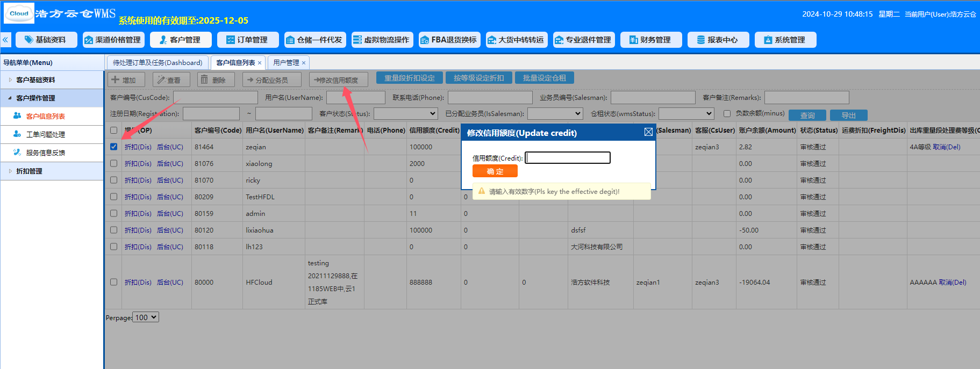
Task: Expand the 客户基础资料 tree section
Action: (10, 79)
